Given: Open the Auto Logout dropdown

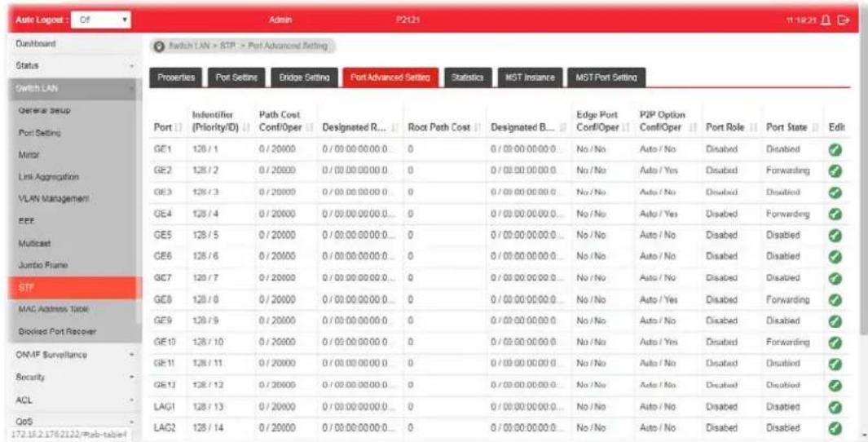Looking at the screenshot, I should pyautogui.click(x=101, y=20).
